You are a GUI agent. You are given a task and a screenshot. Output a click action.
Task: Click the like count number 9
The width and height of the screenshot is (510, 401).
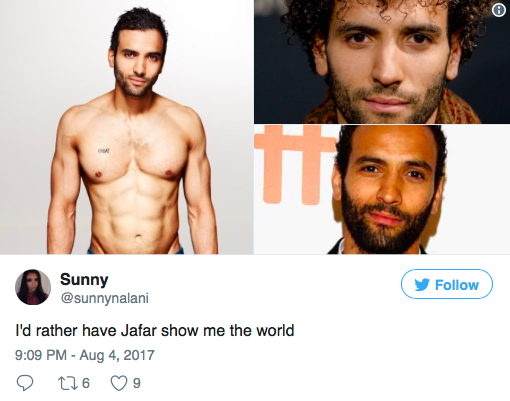[137, 383]
